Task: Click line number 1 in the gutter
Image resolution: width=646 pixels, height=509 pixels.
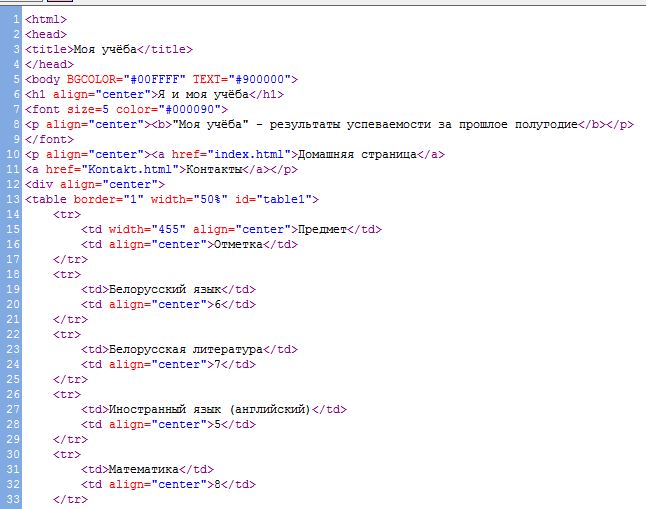Action: pyautogui.click(x=16, y=19)
